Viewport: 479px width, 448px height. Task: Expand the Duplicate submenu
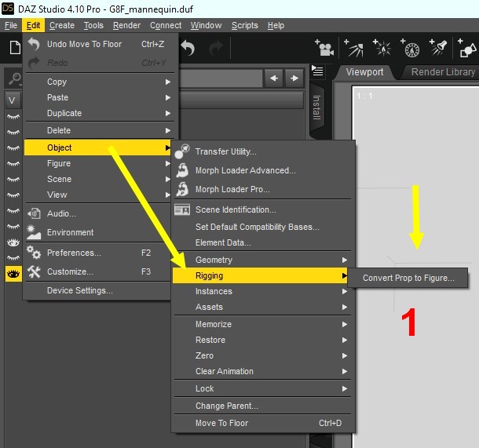pyautogui.click(x=101, y=113)
